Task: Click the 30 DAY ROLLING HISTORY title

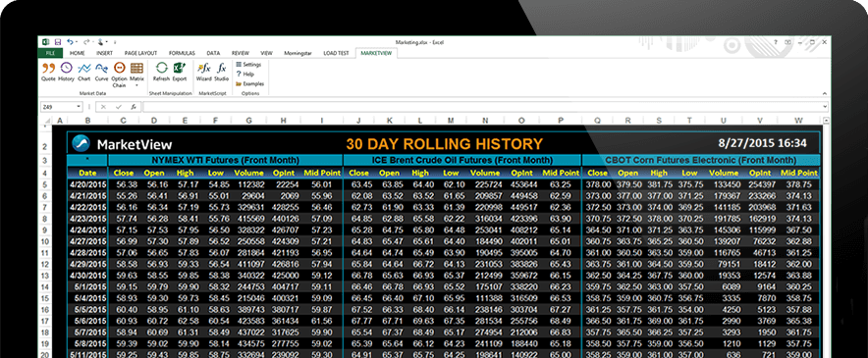Action: pyautogui.click(x=444, y=144)
